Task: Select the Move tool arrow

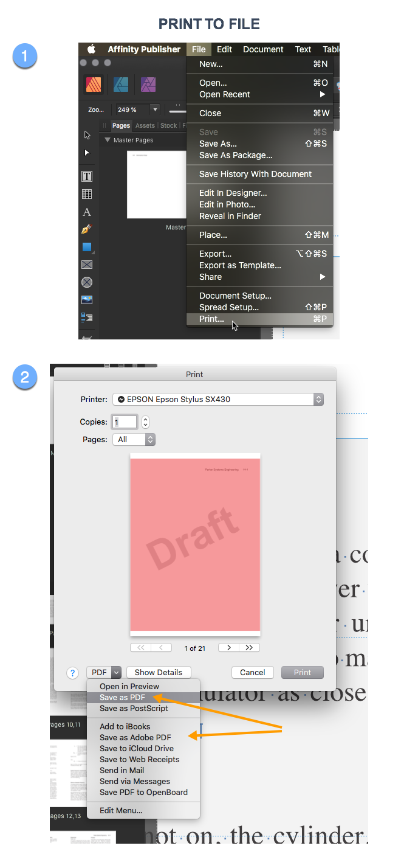Action: click(x=87, y=135)
